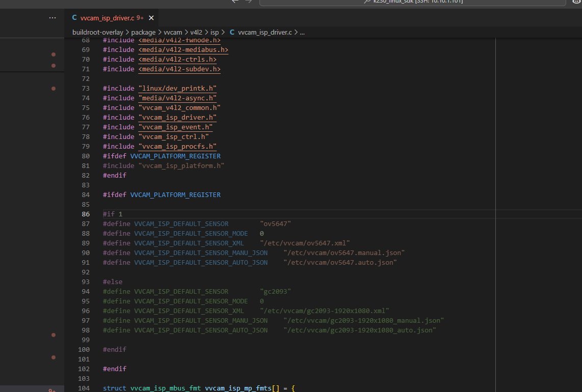Viewport: 582px width, 392px height.
Task: Click the "ov5647" sensor string on line 87
Action: [275, 224]
